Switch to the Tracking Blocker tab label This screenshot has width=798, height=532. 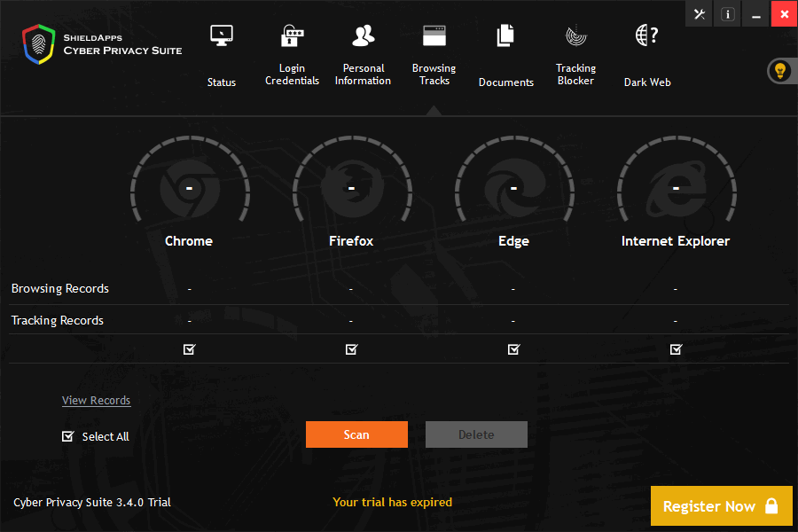575,74
